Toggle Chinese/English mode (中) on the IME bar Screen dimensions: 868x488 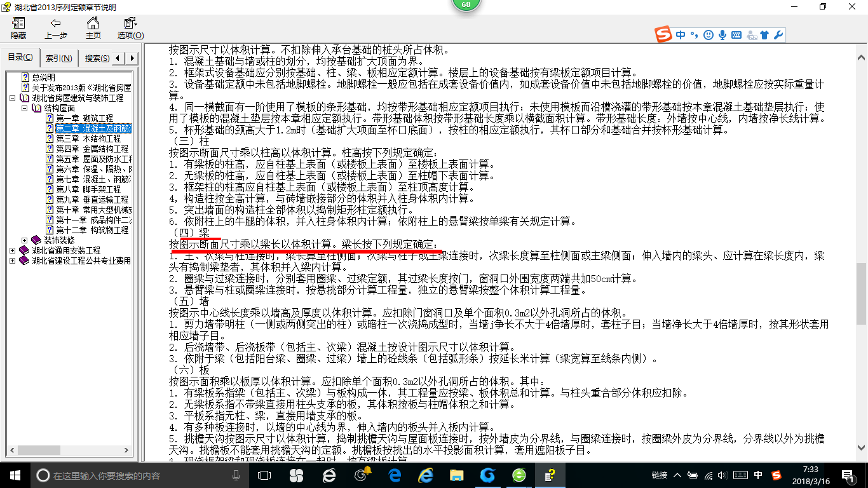[x=681, y=36]
